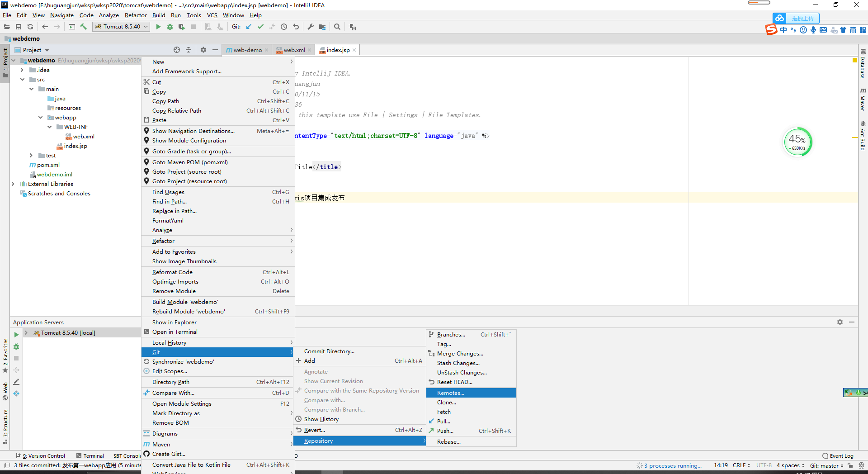The height and width of the screenshot is (474, 868).
Task: Click the Synchronize refresh toolbar icon
Action: coord(30,27)
